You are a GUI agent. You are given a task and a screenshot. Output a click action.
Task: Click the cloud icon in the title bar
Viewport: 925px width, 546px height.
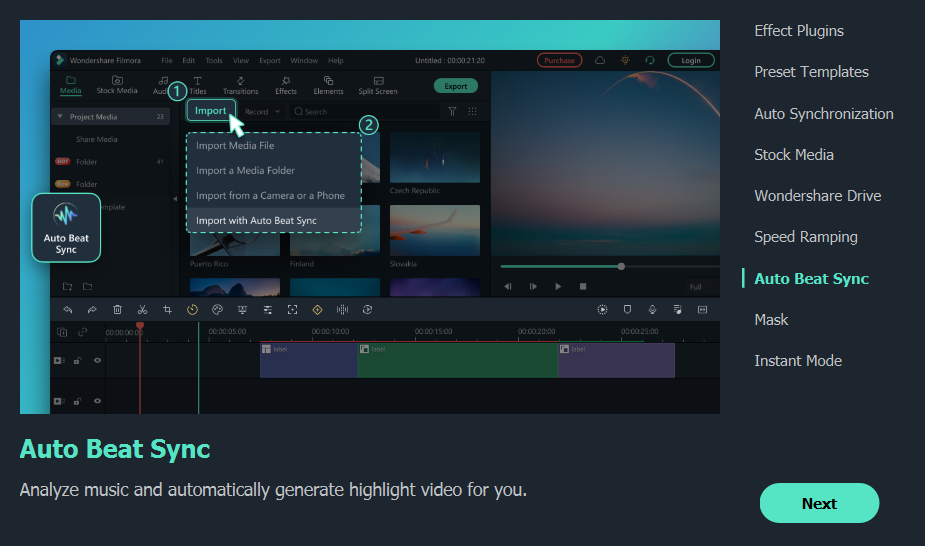pos(599,60)
